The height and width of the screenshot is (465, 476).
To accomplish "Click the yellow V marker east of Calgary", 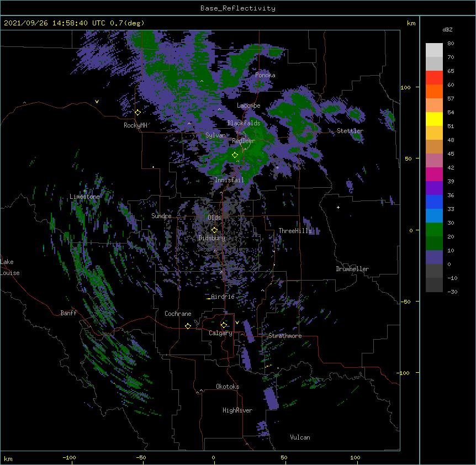I will pos(237,323).
